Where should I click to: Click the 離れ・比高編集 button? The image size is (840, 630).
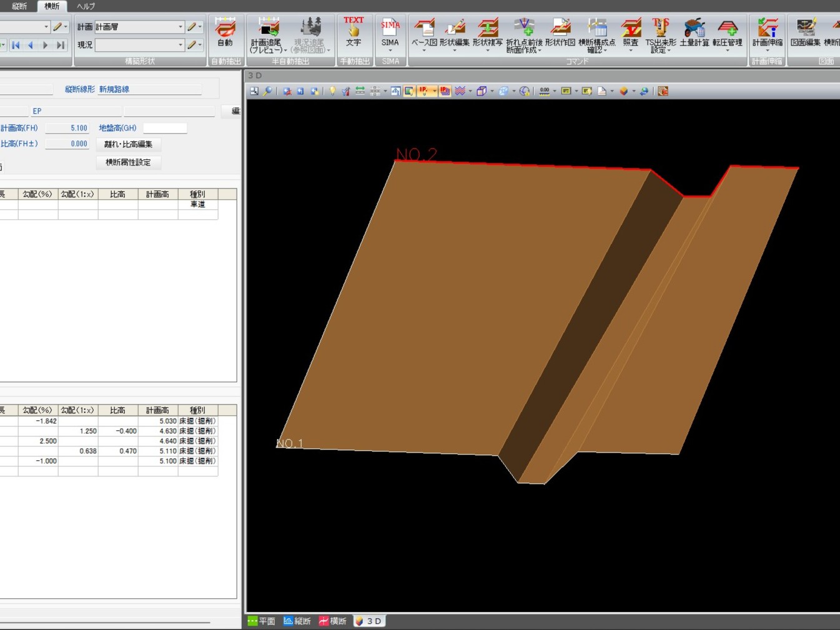(x=129, y=144)
